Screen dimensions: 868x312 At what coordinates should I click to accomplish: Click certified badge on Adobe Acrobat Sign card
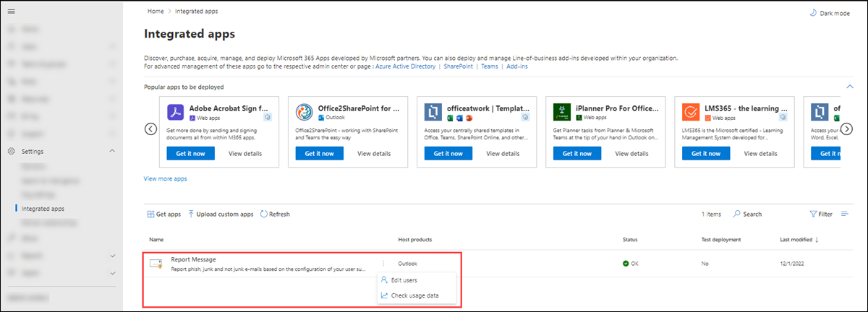[268, 116]
